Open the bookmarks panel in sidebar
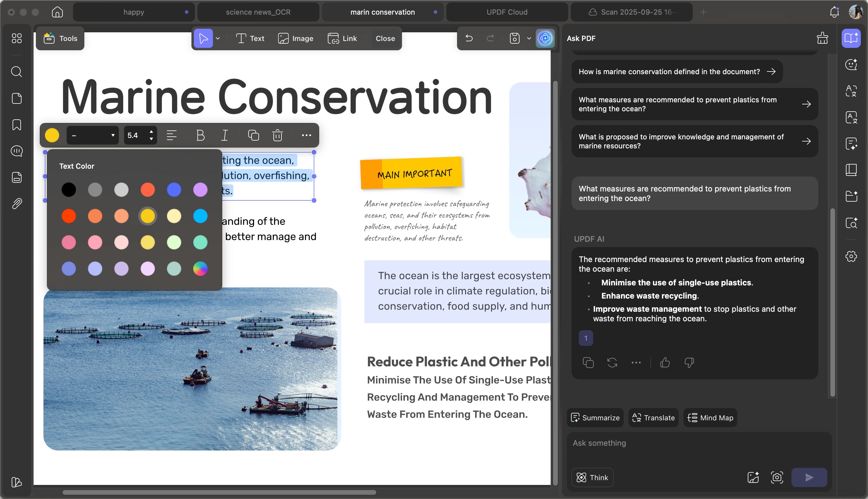868x499 pixels. pos(16,125)
